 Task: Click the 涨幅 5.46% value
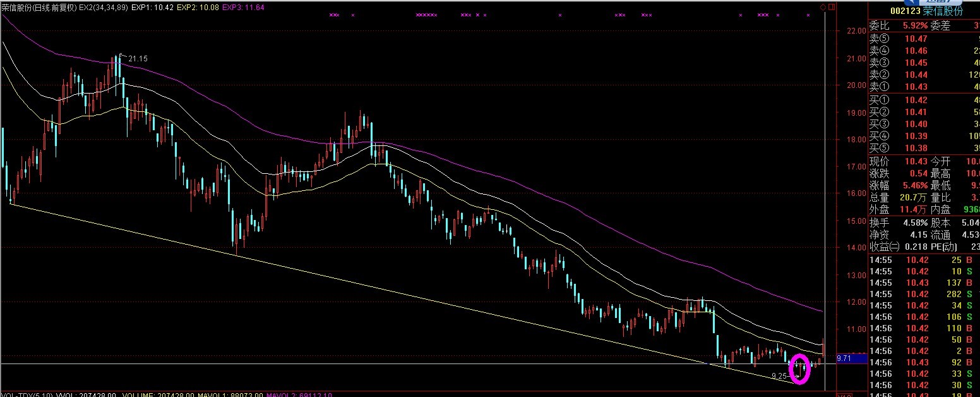click(x=914, y=186)
